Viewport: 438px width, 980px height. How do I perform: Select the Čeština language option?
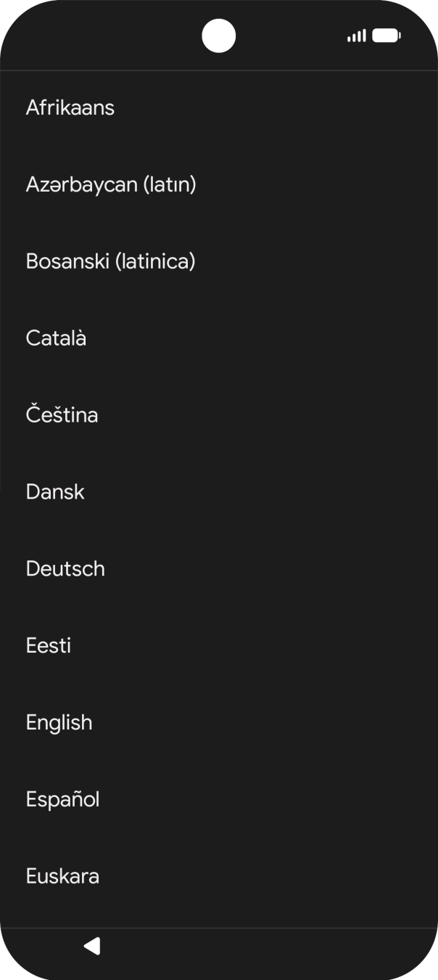pos(62,415)
